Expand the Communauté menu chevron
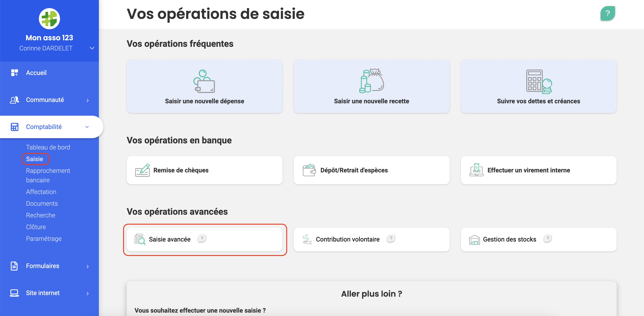This screenshot has width=644, height=316. (x=87, y=100)
